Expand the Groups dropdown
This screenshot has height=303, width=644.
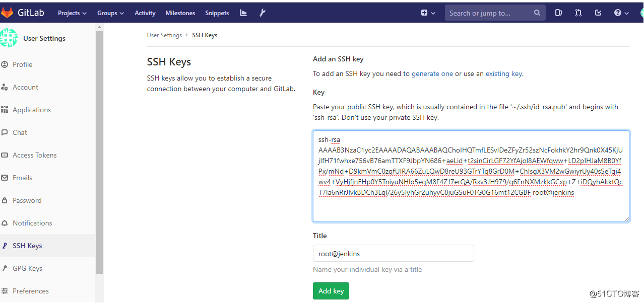pyautogui.click(x=110, y=13)
